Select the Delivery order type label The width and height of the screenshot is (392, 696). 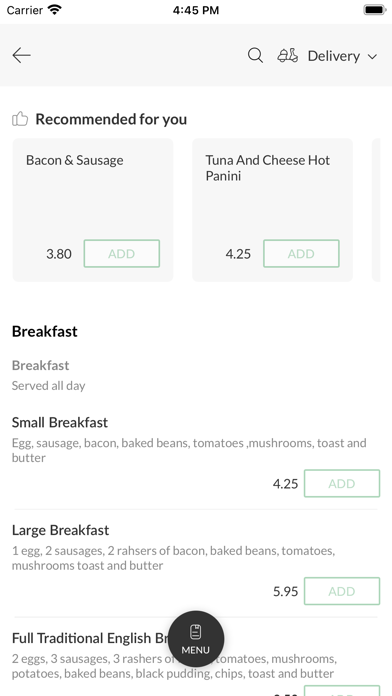[x=334, y=56]
